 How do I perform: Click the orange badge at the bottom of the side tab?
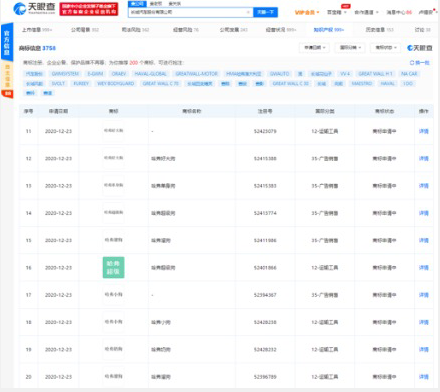click(7, 94)
